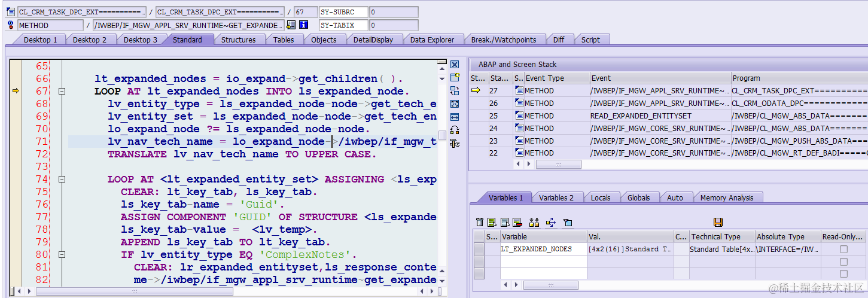Click the Technical Type column header

[x=722, y=236]
